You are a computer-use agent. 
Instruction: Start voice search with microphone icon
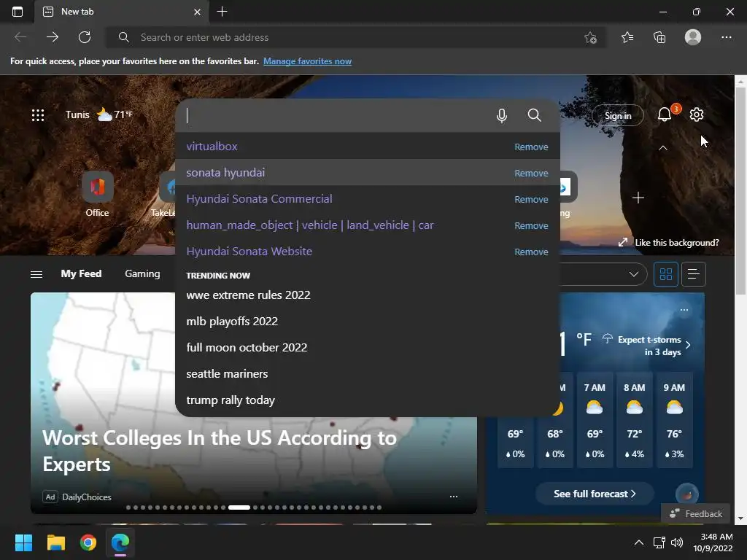click(x=502, y=115)
